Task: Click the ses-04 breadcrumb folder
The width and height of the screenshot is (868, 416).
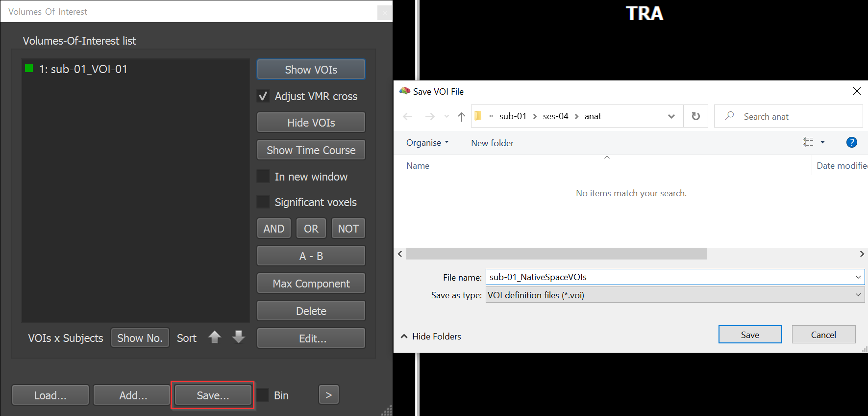Action: [555, 116]
